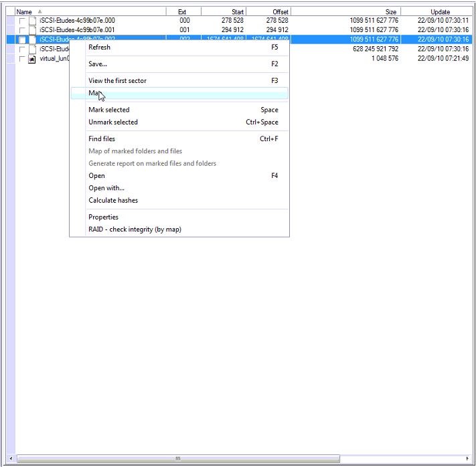Sort by Update column header
Image resolution: width=476 pixels, height=467 pixels.
coord(437,12)
